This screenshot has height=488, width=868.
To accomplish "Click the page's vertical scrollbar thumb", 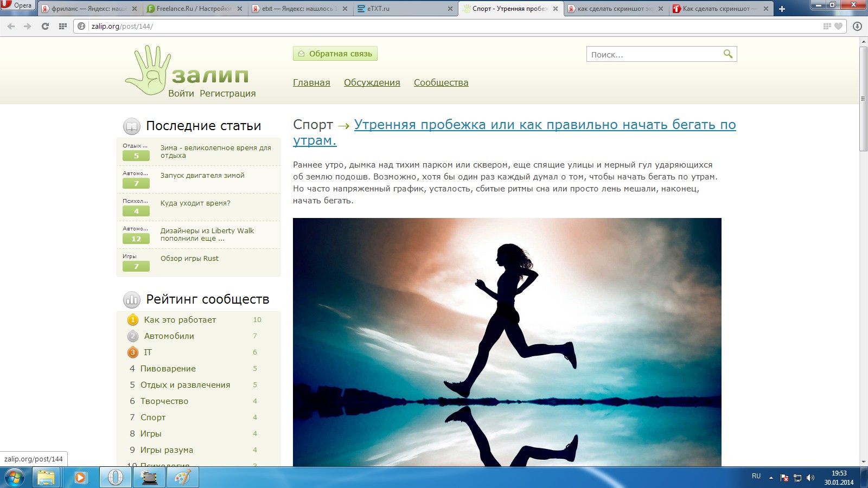I will [863, 99].
